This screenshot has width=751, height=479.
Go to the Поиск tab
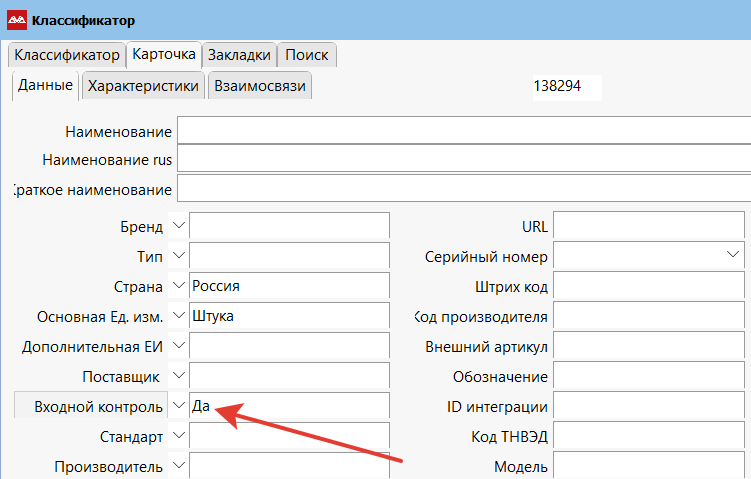coord(306,55)
